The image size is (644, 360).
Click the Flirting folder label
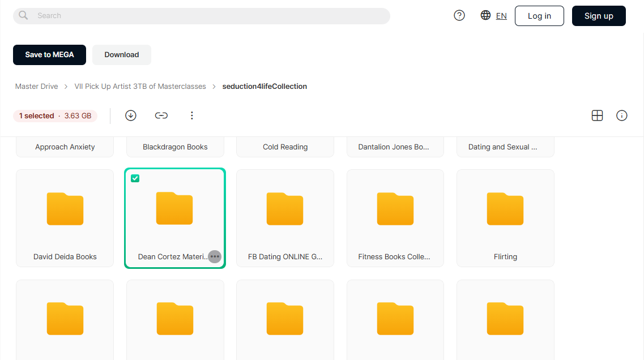(506, 257)
